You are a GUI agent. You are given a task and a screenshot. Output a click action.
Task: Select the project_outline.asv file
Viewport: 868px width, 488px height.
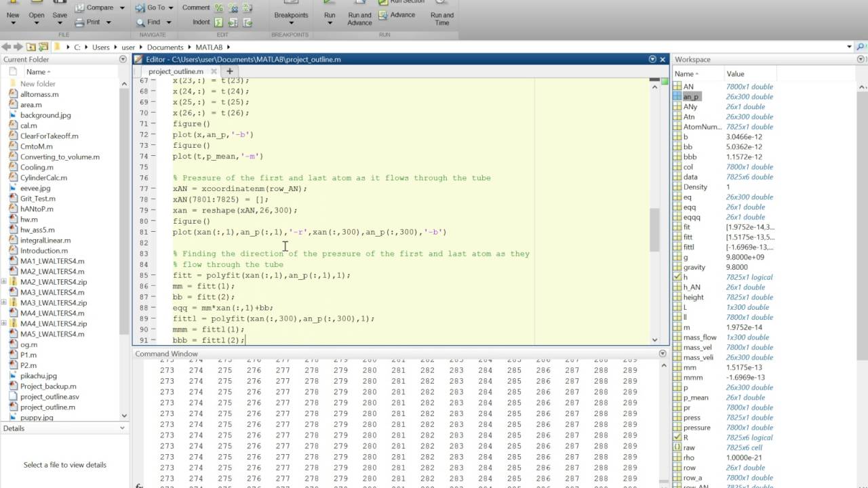49,397
